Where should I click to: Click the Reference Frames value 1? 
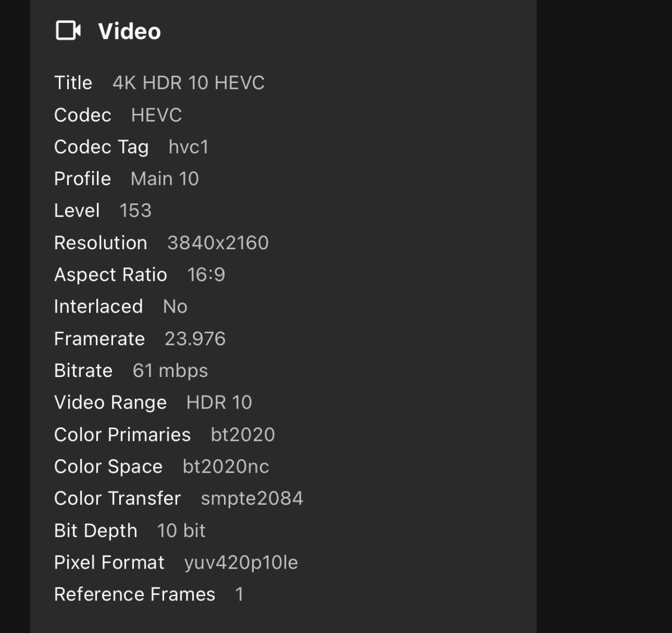coord(239,594)
